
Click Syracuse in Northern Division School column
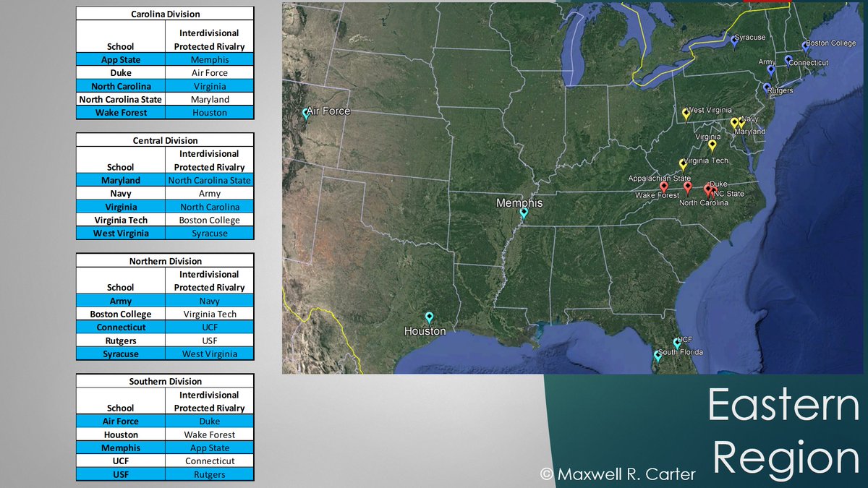coord(121,354)
